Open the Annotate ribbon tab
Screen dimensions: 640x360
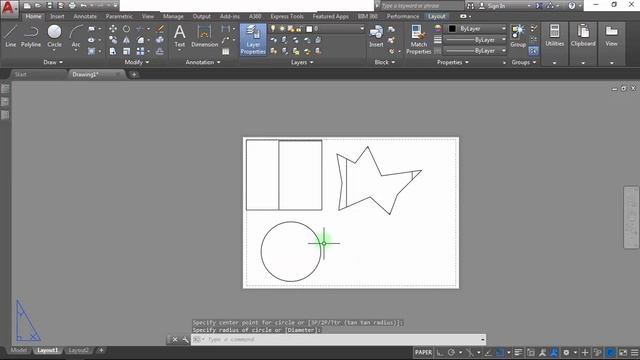(x=85, y=16)
